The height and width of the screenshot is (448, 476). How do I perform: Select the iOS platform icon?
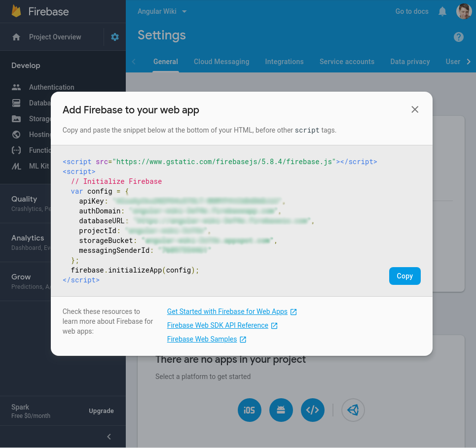point(250,410)
